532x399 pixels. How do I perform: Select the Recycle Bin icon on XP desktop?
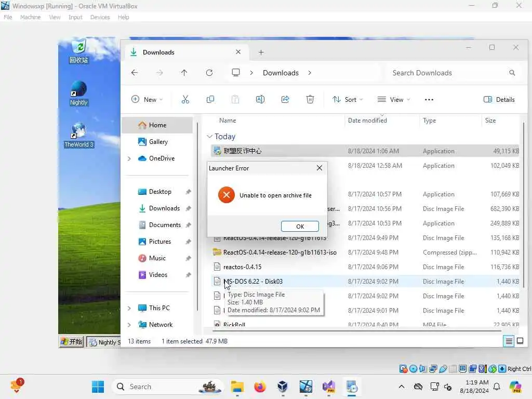[79, 51]
